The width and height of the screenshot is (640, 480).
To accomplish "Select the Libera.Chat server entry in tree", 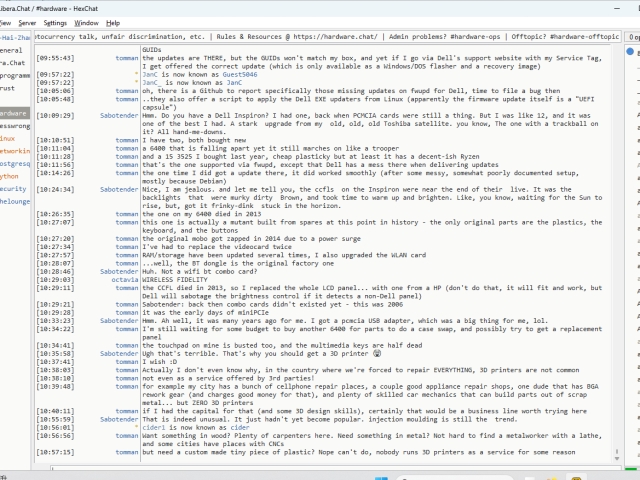I will [x=13, y=63].
